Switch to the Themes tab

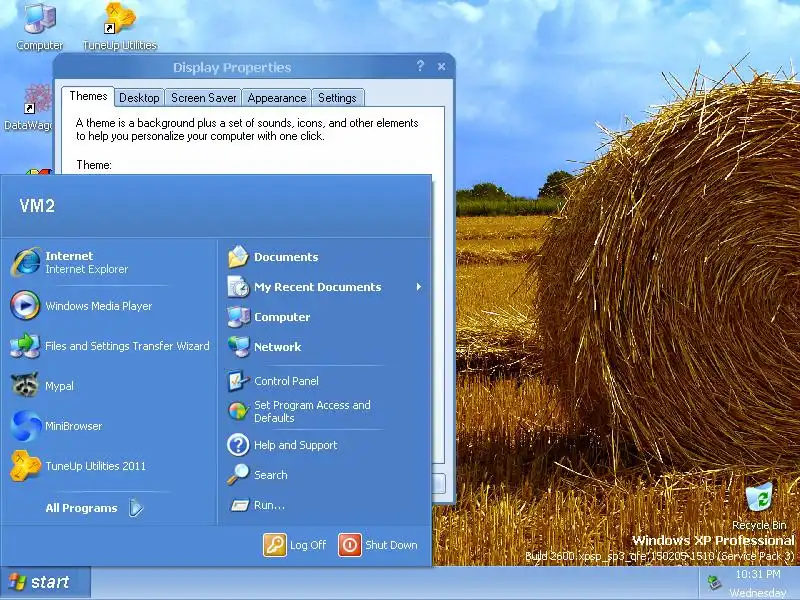pyautogui.click(x=88, y=96)
